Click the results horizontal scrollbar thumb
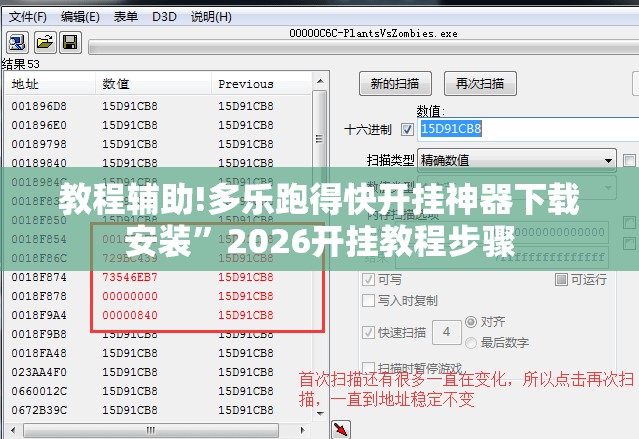Image resolution: width=639 pixels, height=439 pixels. click(151, 430)
